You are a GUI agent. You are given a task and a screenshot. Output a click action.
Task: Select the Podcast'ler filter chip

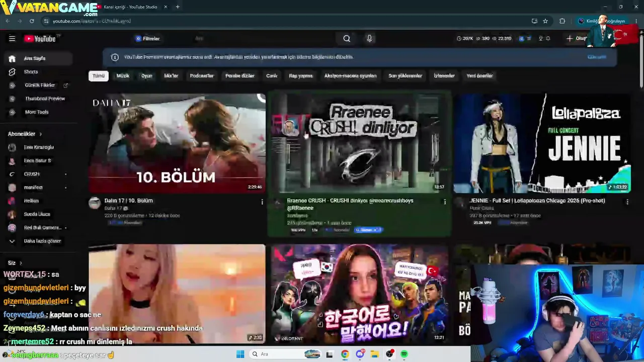(202, 76)
